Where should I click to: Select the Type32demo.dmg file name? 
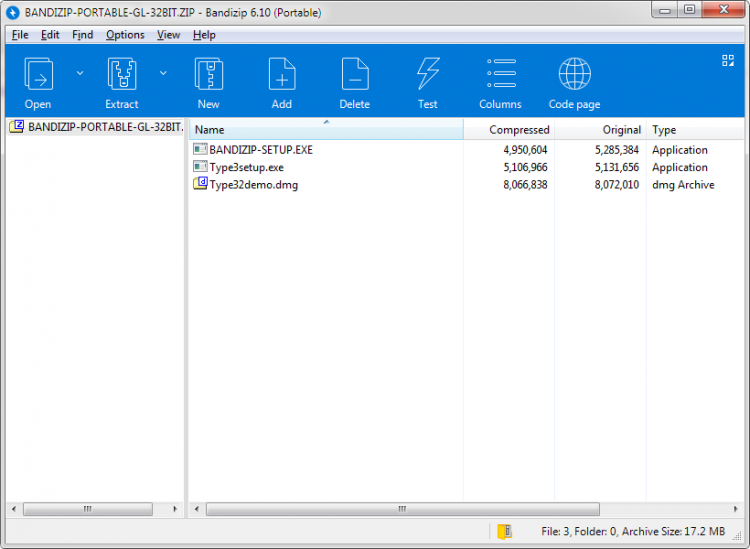point(254,185)
